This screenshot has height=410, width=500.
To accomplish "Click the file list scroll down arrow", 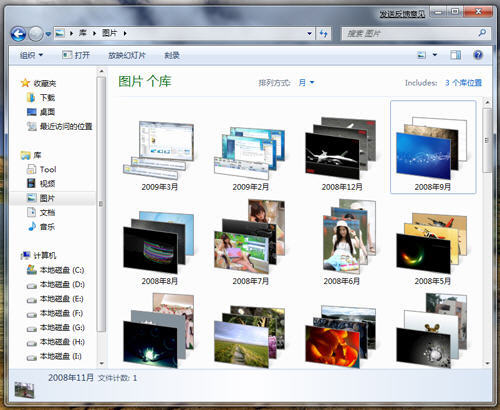I will click(x=487, y=363).
